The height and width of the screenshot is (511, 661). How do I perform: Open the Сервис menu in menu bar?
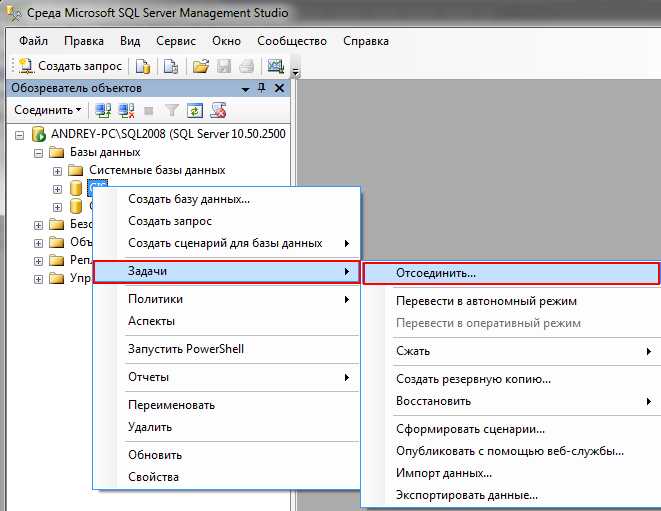point(176,41)
